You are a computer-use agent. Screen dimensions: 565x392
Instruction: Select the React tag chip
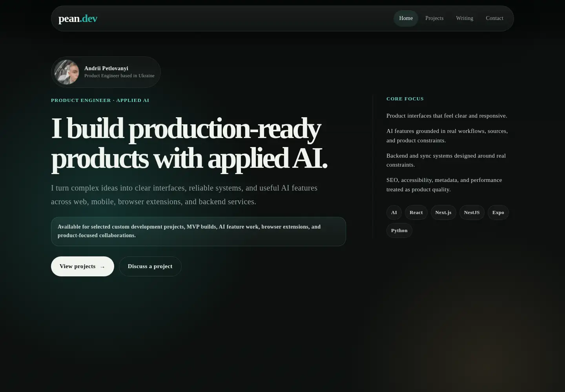click(x=416, y=212)
